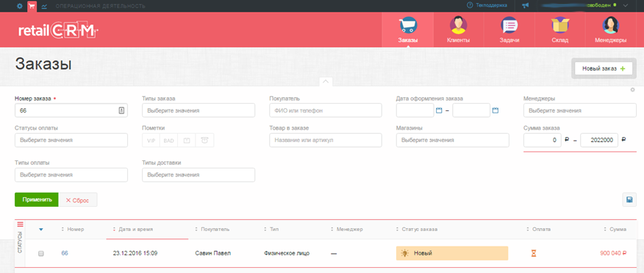
Task: Switch to the Заказы tab
Action: [x=408, y=29]
